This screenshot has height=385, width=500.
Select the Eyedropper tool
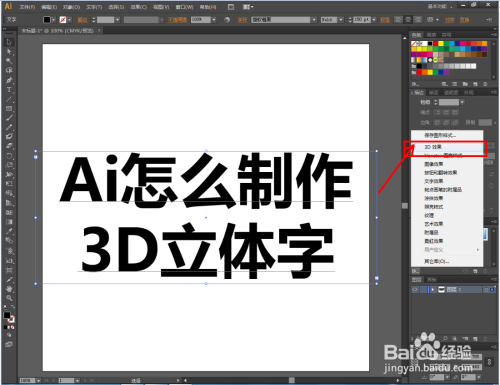9,231
